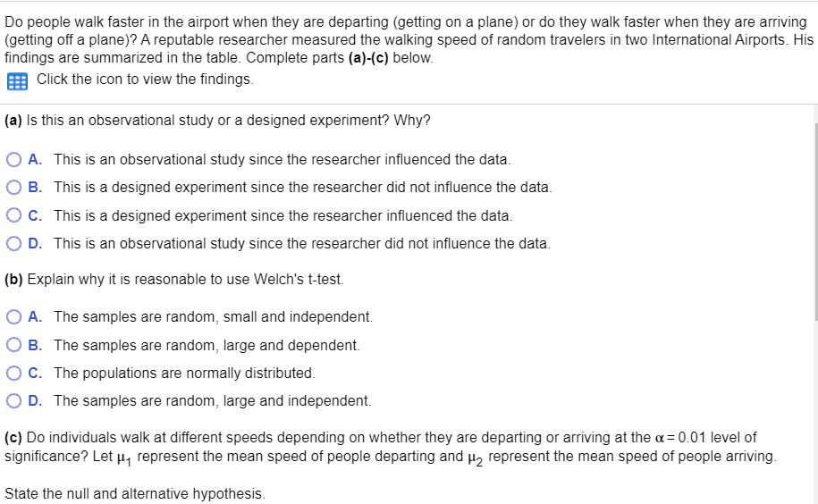Click the α = 0.01 significance value

(x=682, y=437)
